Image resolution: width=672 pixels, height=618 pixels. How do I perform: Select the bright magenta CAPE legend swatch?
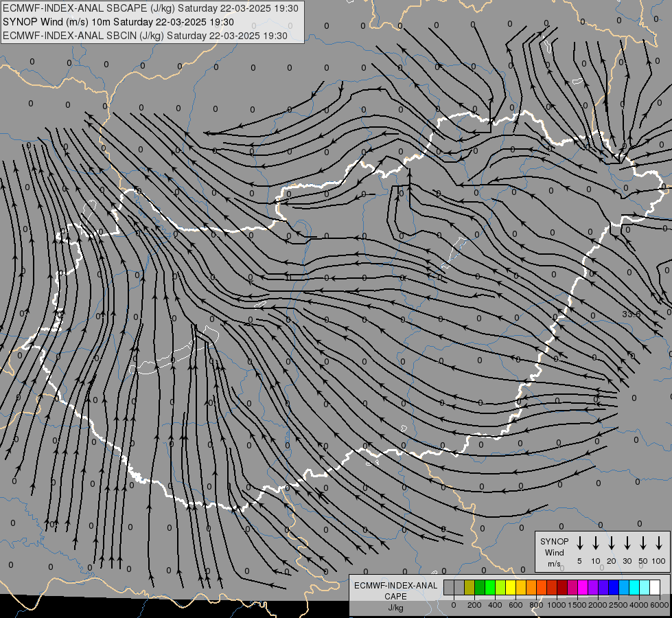pos(583,587)
